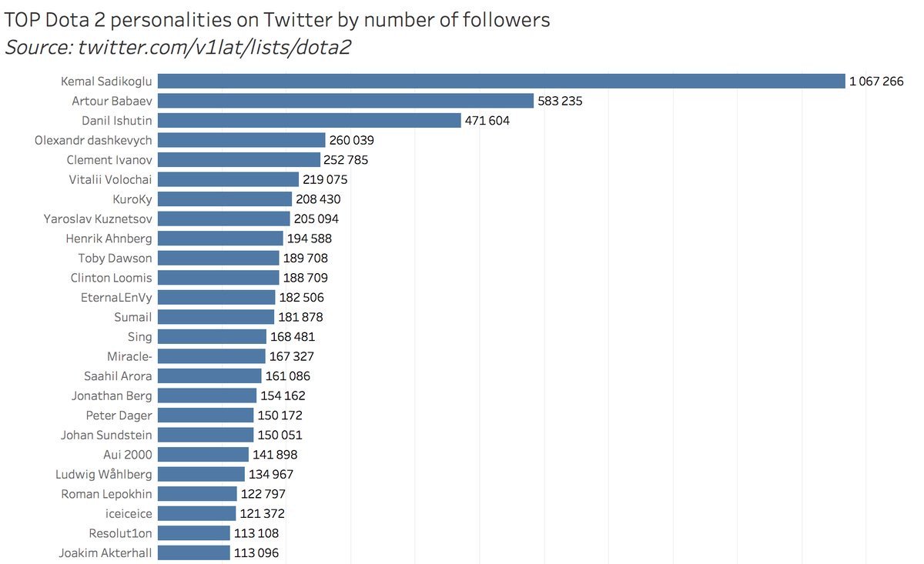Image resolution: width=924 pixels, height=564 pixels.
Task: Select the Yaroslav Kuznetsov bar
Action: click(224, 219)
